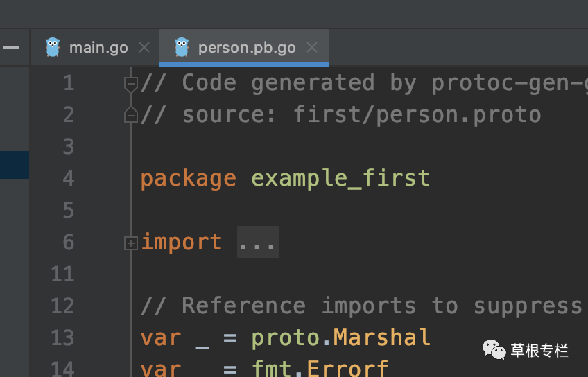Select the person.pb.go tab
The image size is (588, 377).
pyautogui.click(x=244, y=48)
